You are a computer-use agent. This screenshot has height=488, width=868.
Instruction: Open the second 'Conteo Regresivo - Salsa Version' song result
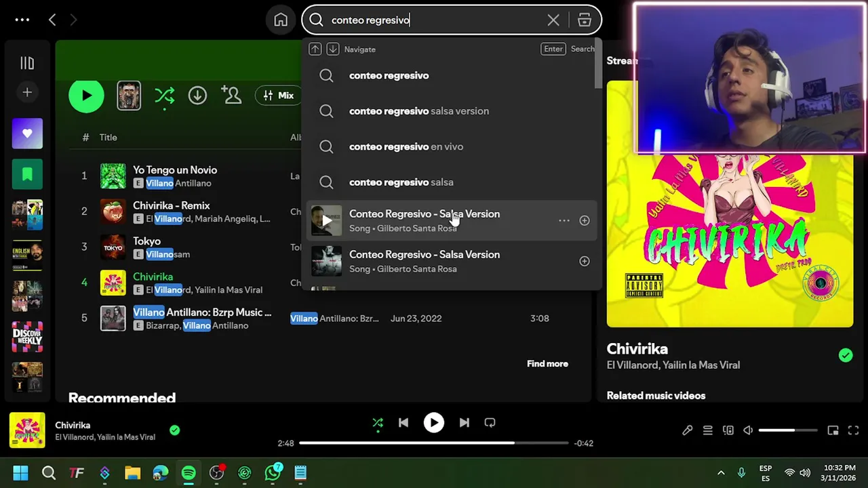click(451, 261)
